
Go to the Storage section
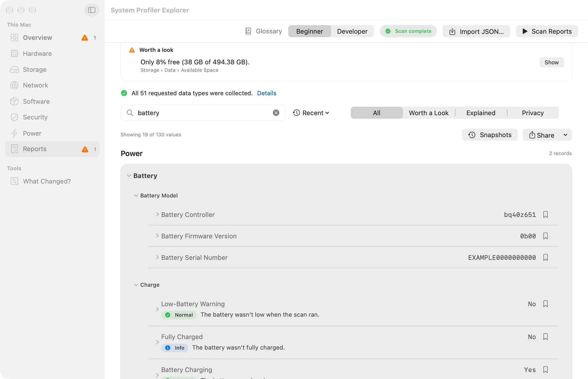point(52,69)
